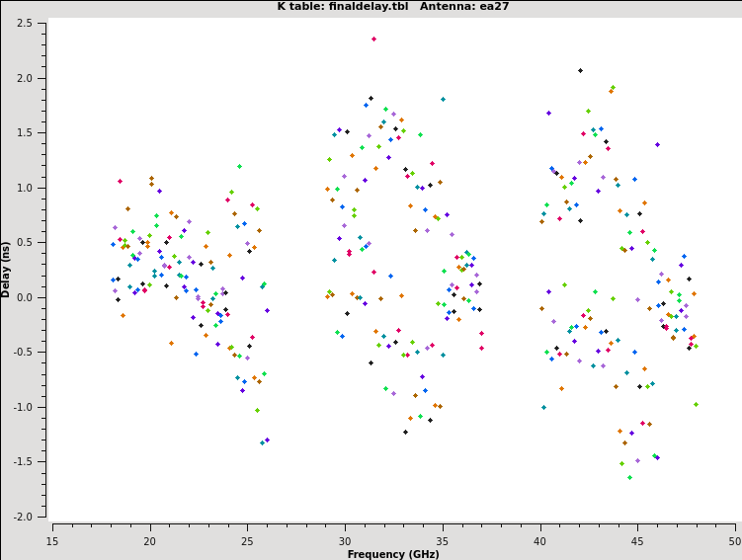Click the plot title showing Antenna ea27
This screenshot has height=560, width=742.
point(371,7)
